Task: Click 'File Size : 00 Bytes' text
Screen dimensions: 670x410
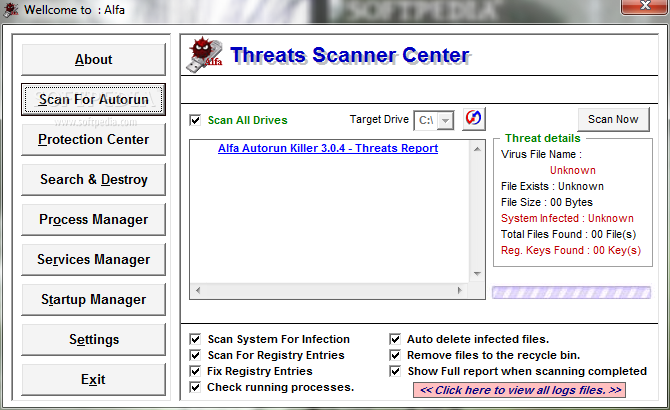Action: 547,202
